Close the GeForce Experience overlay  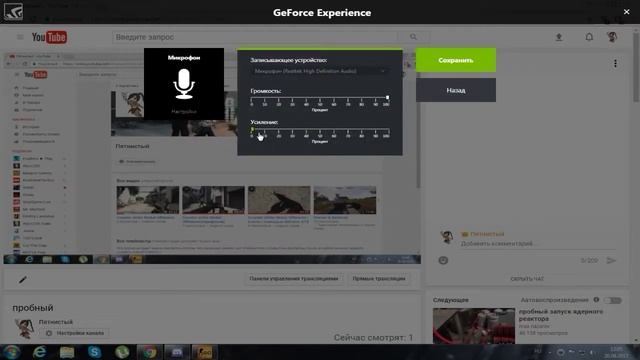[x=627, y=12]
